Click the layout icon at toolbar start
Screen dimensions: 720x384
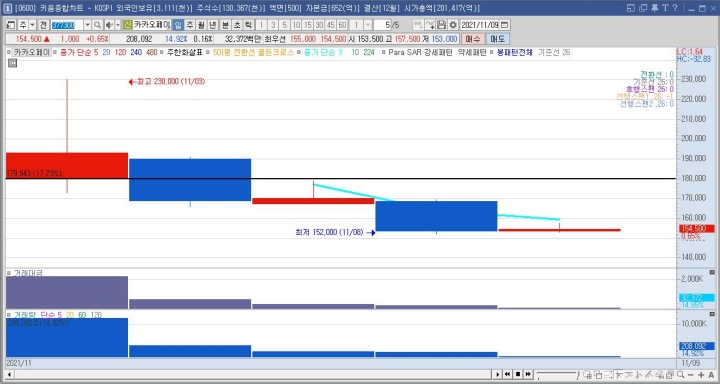tap(11, 25)
